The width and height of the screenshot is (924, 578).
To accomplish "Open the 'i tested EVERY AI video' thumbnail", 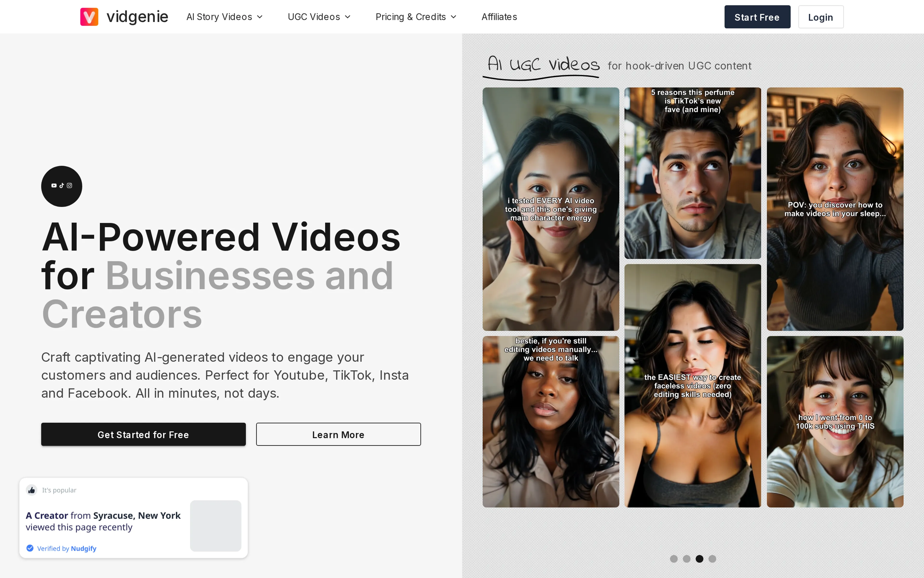I will pyautogui.click(x=551, y=209).
